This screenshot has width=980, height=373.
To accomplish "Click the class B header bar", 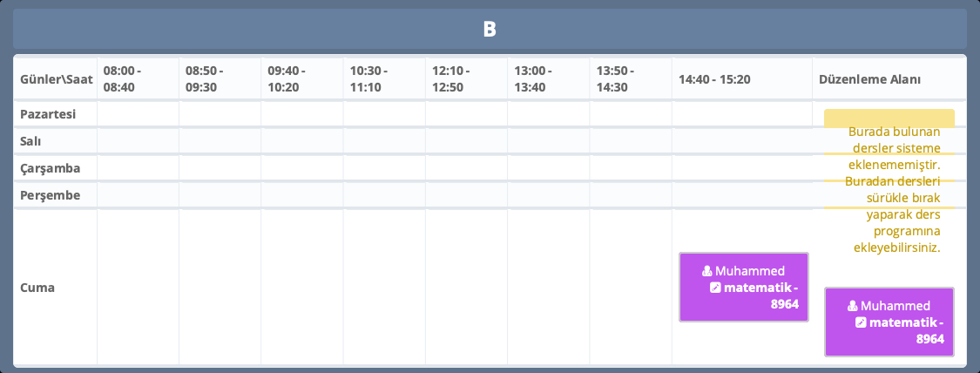I will click(x=490, y=29).
